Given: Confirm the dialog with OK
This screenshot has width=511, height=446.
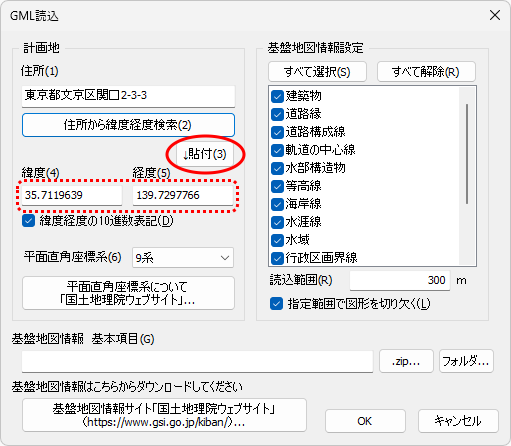Looking at the screenshot, I should tap(365, 421).
